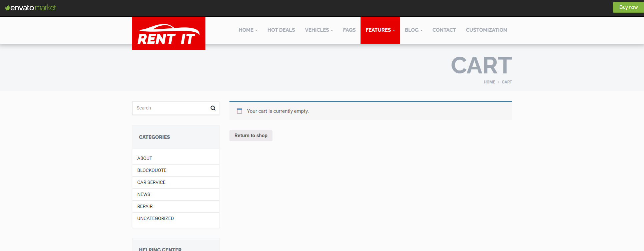The image size is (644, 251).
Task: Click the empty cart notice icon
Action: (x=239, y=111)
